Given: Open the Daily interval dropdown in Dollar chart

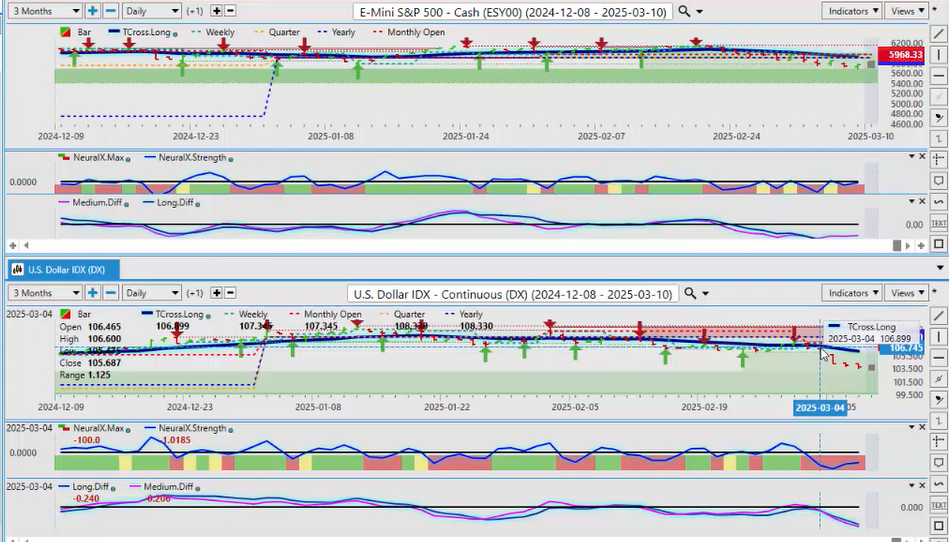Looking at the screenshot, I should 152,293.
